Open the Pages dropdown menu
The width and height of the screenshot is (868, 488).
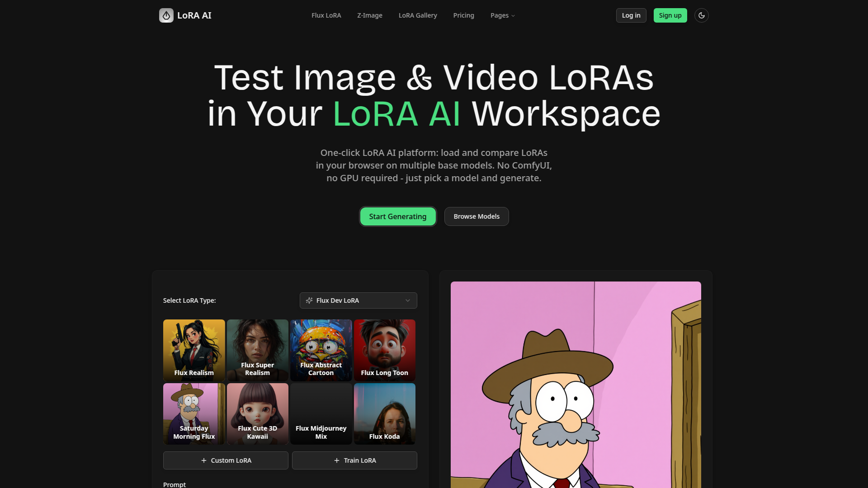502,15
